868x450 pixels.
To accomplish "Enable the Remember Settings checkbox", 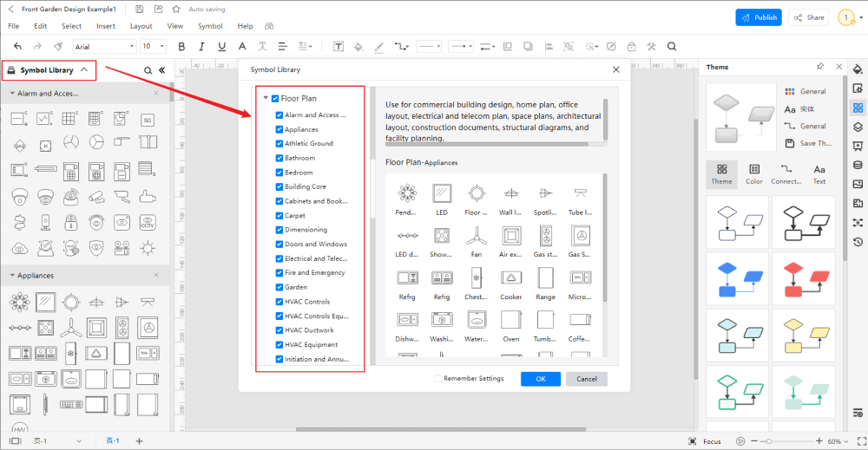I will point(438,379).
